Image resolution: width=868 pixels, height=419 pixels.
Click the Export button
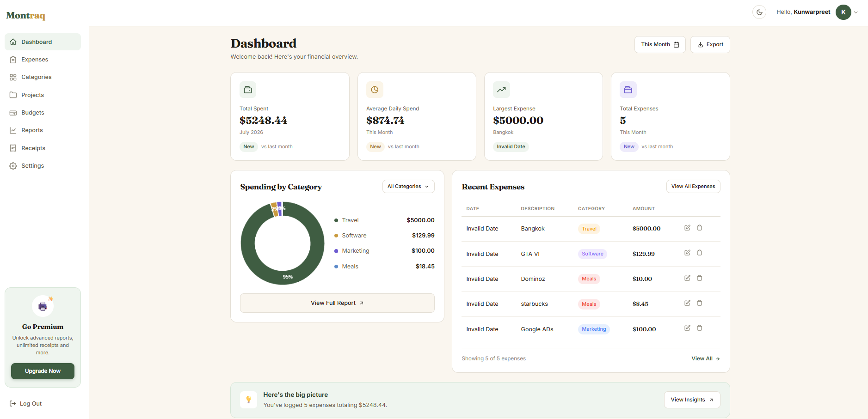click(x=710, y=44)
